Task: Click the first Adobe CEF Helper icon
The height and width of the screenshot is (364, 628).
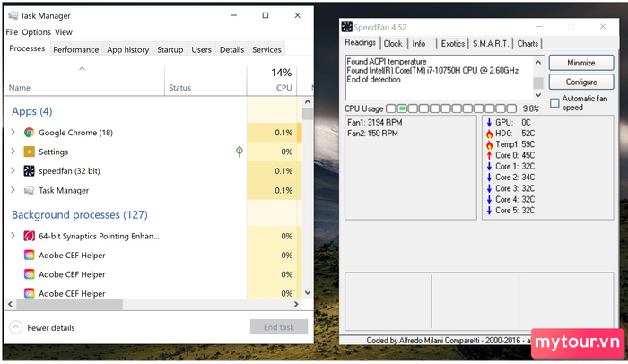Action: 29,256
